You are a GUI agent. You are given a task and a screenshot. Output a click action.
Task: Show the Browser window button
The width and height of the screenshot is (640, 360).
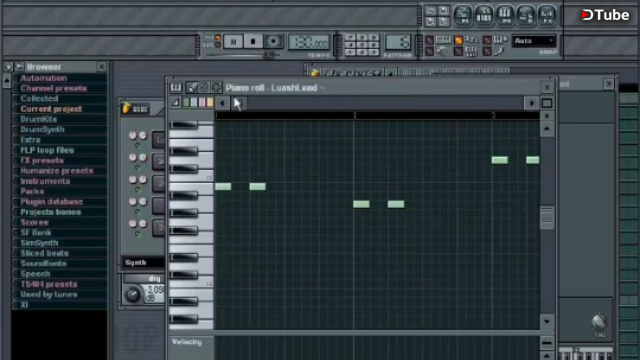coord(526,16)
